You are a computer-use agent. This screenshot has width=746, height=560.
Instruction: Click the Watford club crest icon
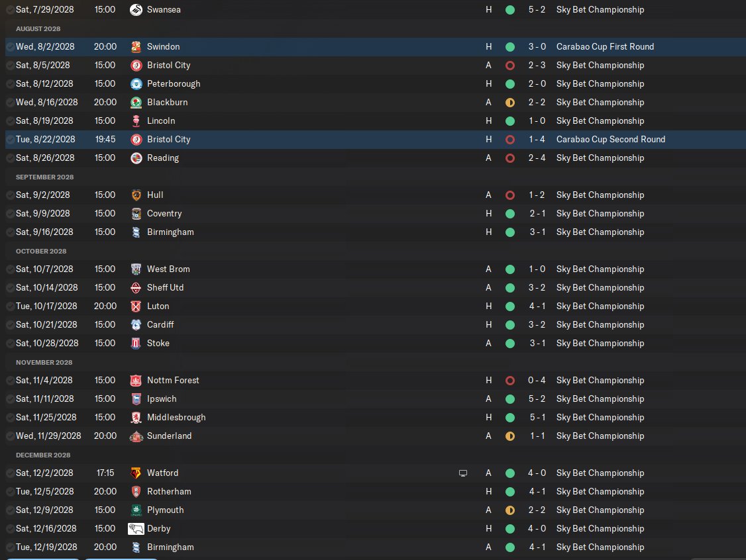[x=136, y=473]
